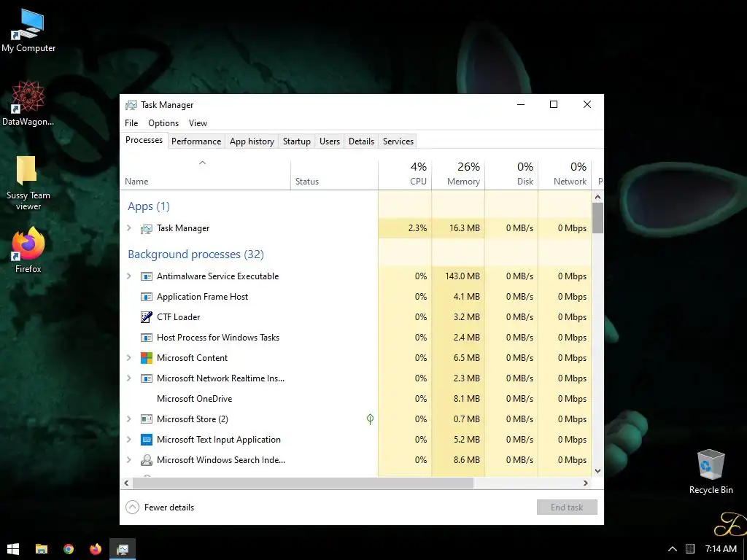The image size is (747, 560).
Task: Open Firefox from the taskbar
Action: tap(96, 549)
